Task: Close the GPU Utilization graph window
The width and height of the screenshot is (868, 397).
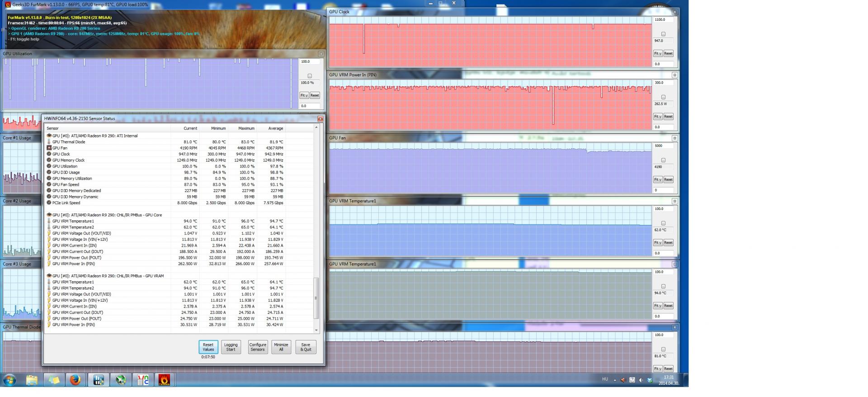Action: [x=321, y=54]
